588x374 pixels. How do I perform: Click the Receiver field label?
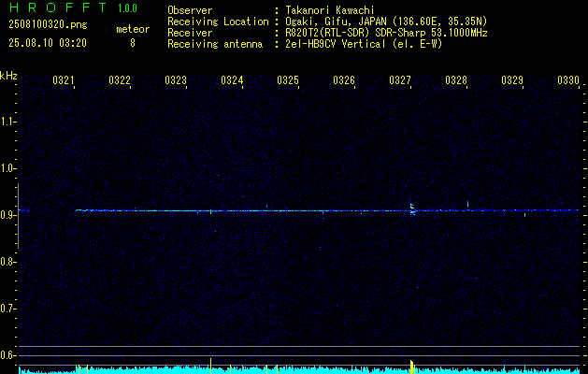pyautogui.click(x=190, y=33)
